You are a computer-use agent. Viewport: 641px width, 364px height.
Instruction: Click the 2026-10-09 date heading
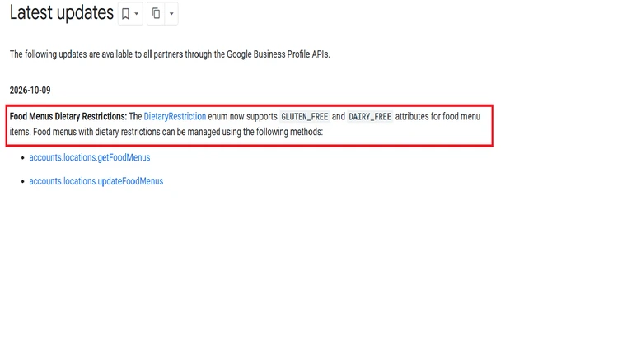[x=30, y=91]
